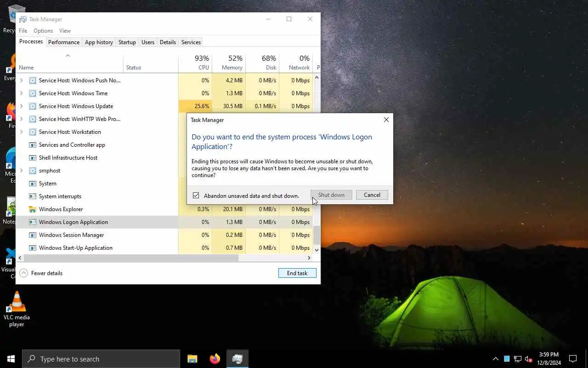This screenshot has height=368, width=588.
Task: Click the System interrupts icon
Action: point(33,196)
